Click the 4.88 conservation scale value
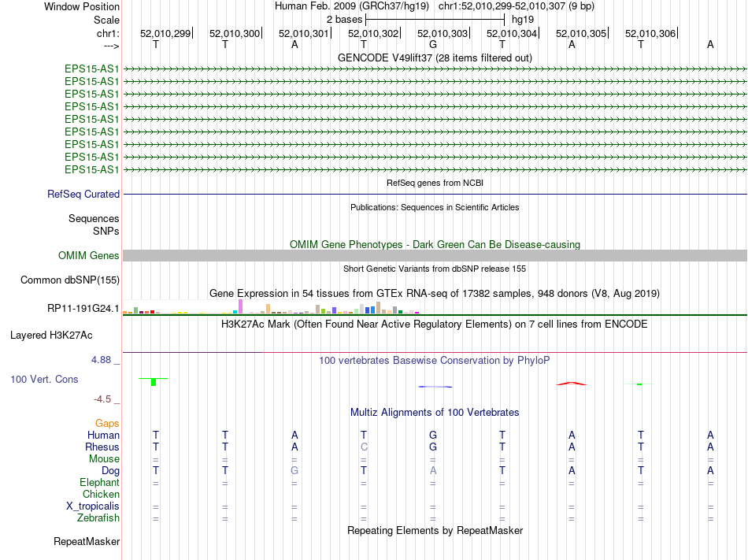This screenshot has width=748, height=560. click(x=101, y=360)
